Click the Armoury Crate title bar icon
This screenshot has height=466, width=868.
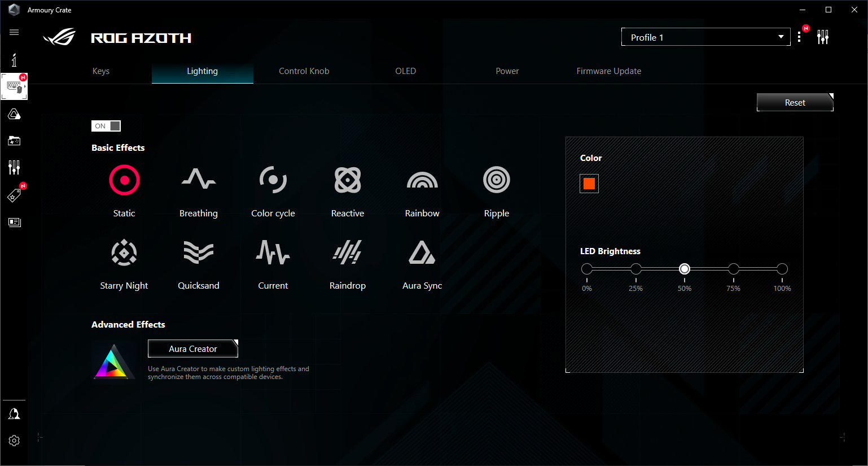pos(14,10)
